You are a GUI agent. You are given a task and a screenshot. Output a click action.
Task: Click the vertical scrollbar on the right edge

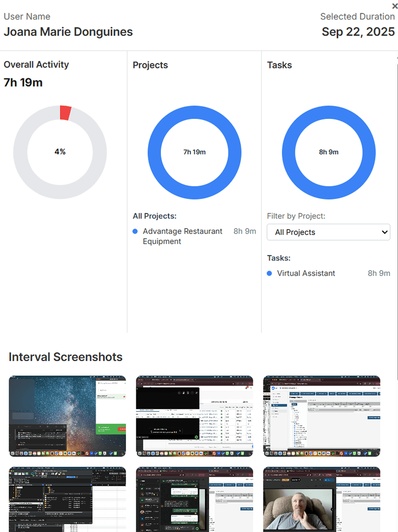pyautogui.click(x=397, y=221)
